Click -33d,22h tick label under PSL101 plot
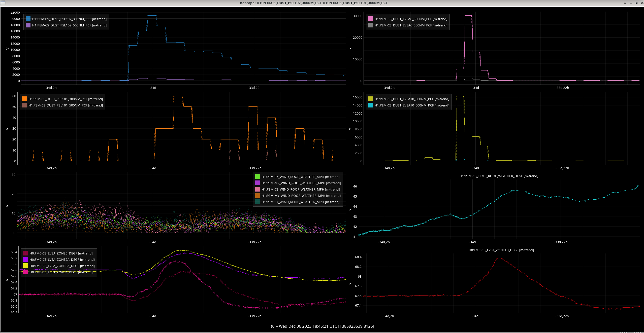Image resolution: width=644 pixels, height=333 pixels. pos(255,168)
